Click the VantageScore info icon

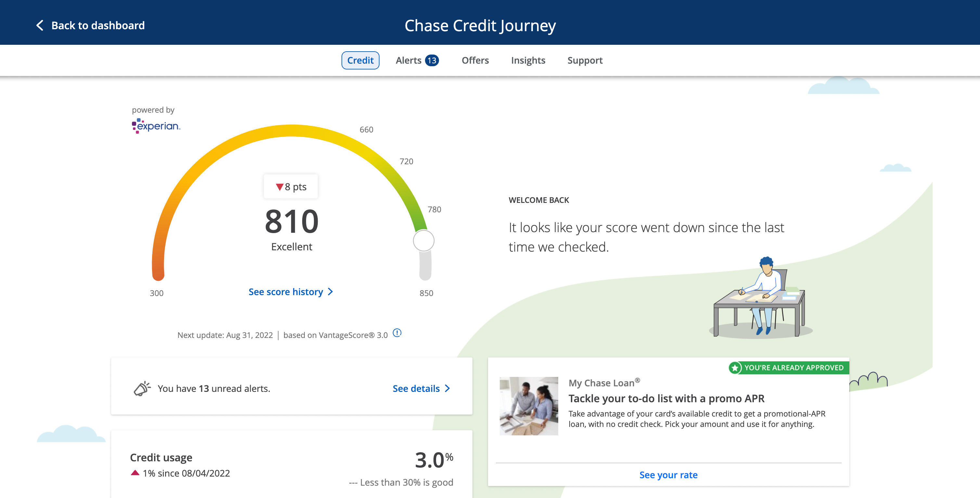coord(397,333)
